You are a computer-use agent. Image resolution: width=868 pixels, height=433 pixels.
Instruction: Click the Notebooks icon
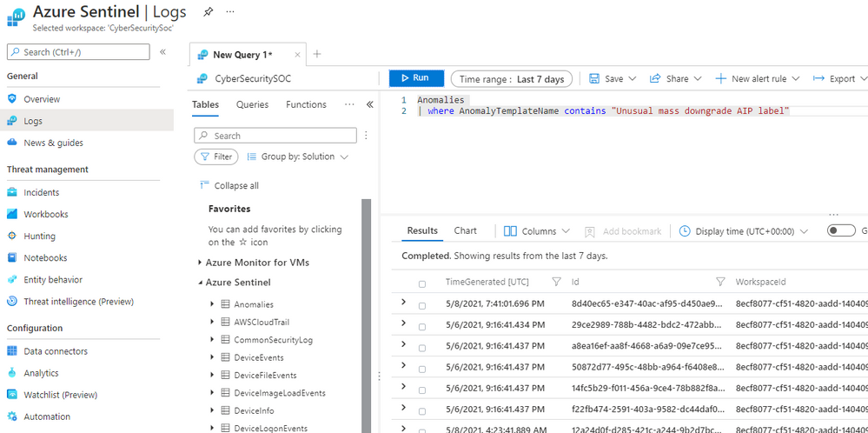click(x=12, y=258)
